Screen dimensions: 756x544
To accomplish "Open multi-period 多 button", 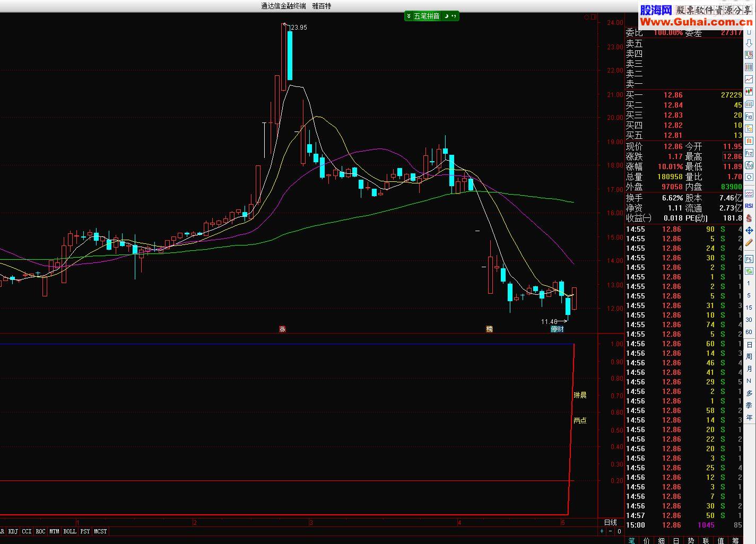I will click(x=749, y=393).
